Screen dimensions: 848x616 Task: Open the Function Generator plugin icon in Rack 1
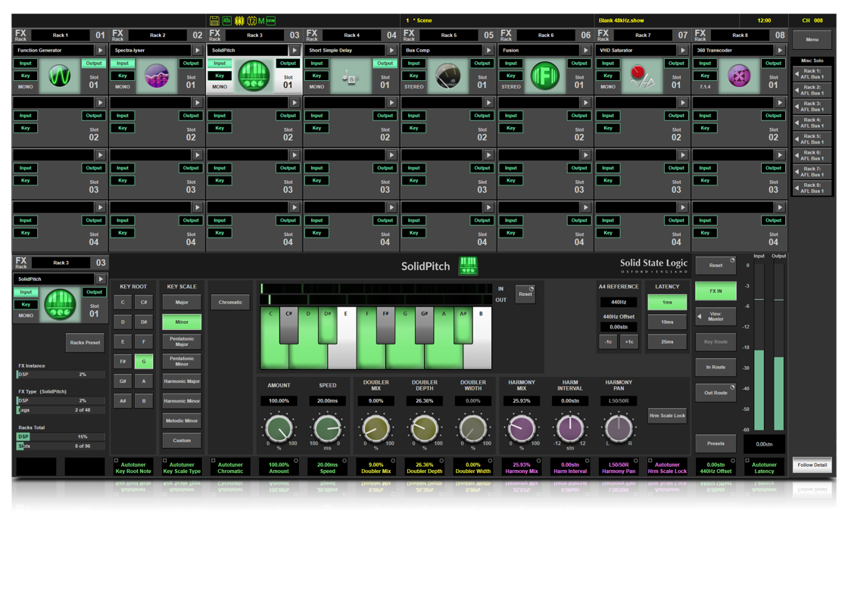click(x=60, y=76)
